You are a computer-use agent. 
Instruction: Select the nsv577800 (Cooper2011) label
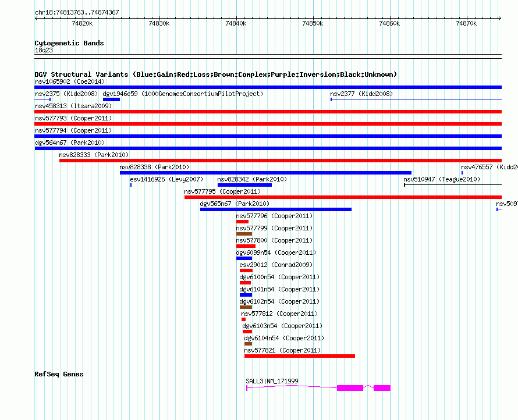coord(274,240)
